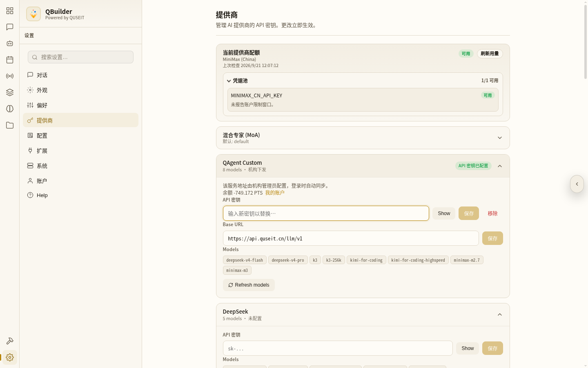Screen dimensions: 588x368
Task: Open the robot agent icon in left rail
Action: tap(10, 43)
